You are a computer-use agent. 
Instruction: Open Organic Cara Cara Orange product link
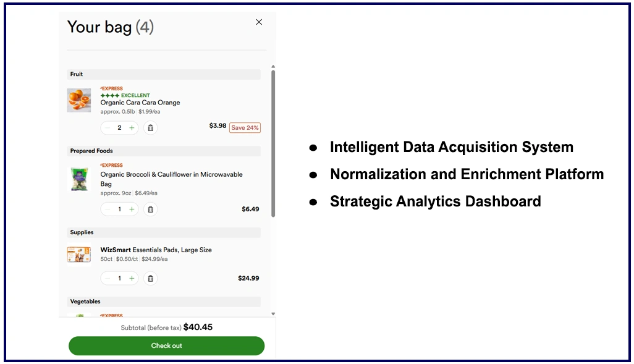[x=140, y=103]
